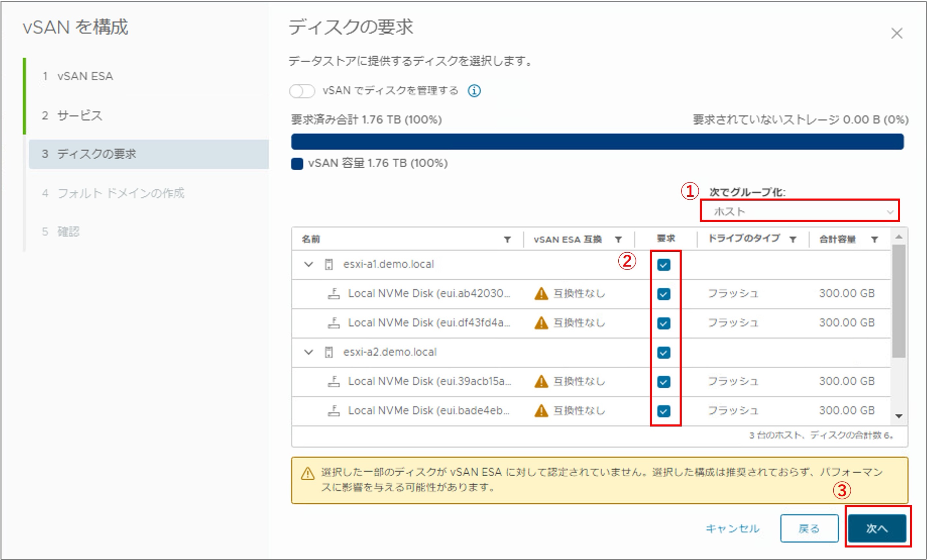Click the 名前 column header
Image resolution: width=927 pixels, height=560 pixels.
click(x=311, y=239)
